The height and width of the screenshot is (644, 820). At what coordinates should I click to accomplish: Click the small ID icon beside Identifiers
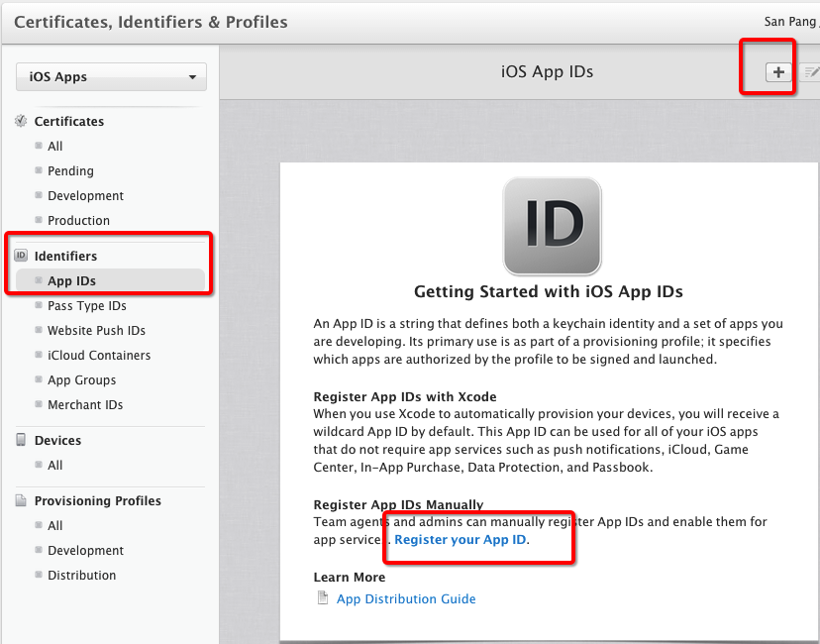click(x=21, y=256)
